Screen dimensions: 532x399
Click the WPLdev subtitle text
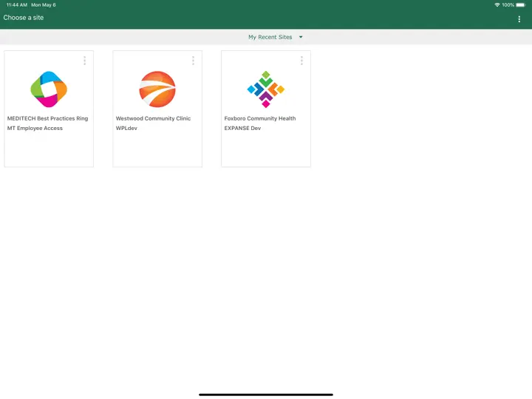pyautogui.click(x=126, y=129)
